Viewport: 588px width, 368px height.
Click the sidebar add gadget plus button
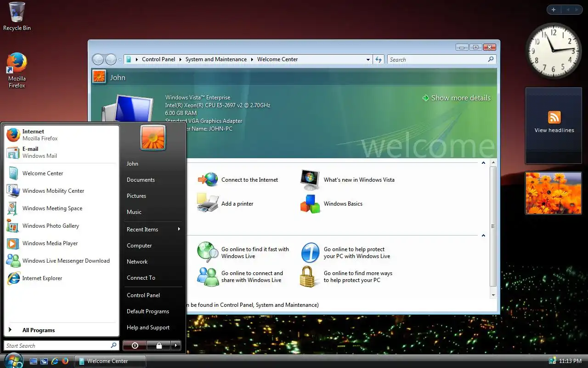554,10
